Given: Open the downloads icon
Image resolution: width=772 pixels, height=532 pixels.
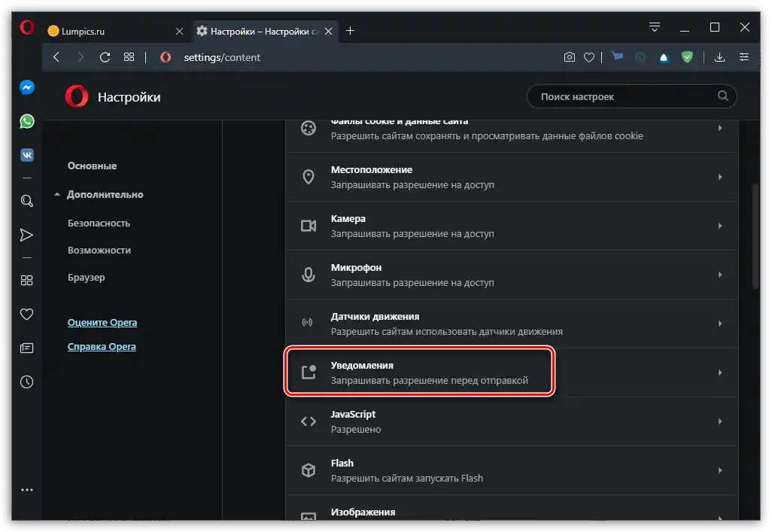Looking at the screenshot, I should tap(719, 57).
